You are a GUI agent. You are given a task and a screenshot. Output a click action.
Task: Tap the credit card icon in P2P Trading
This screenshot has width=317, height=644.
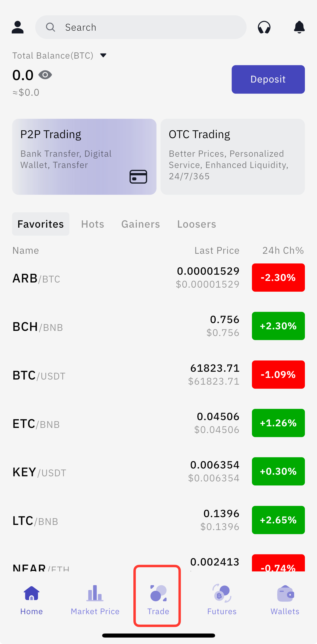point(138,177)
